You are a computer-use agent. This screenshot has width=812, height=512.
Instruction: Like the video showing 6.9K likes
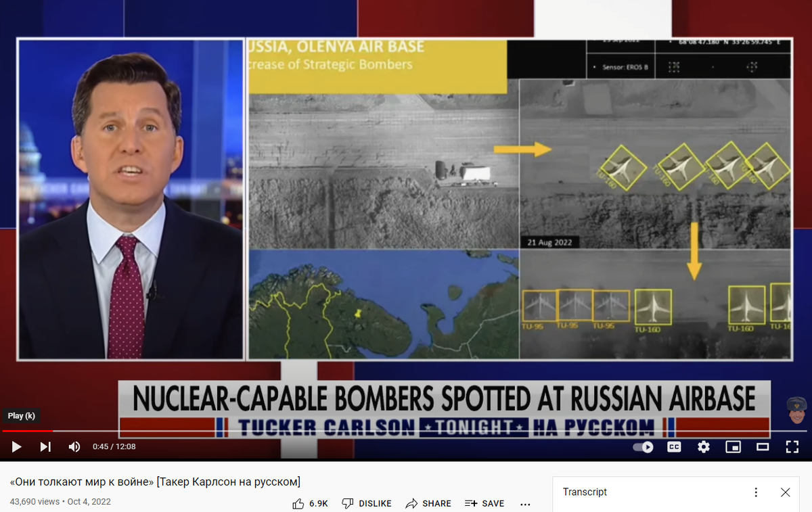pos(310,503)
